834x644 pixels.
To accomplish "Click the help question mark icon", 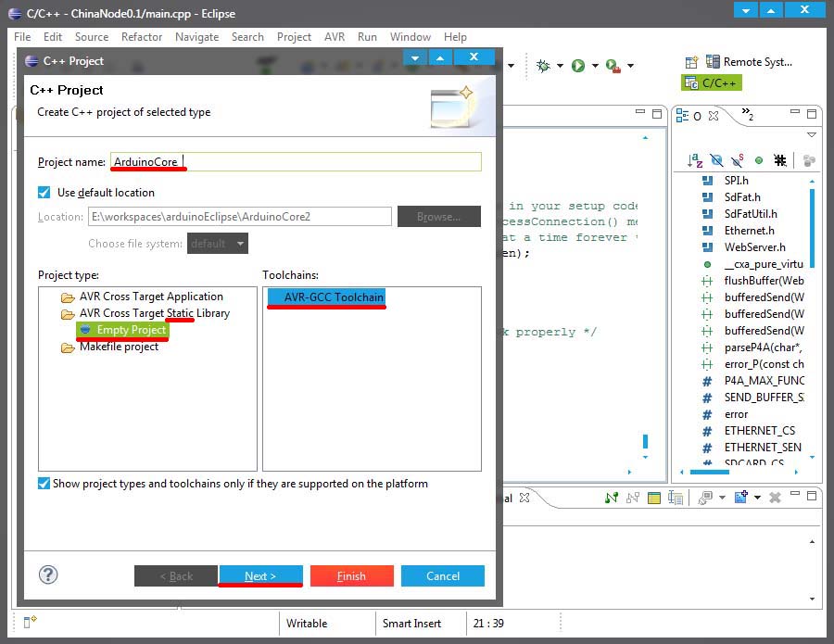I will tap(48, 575).
